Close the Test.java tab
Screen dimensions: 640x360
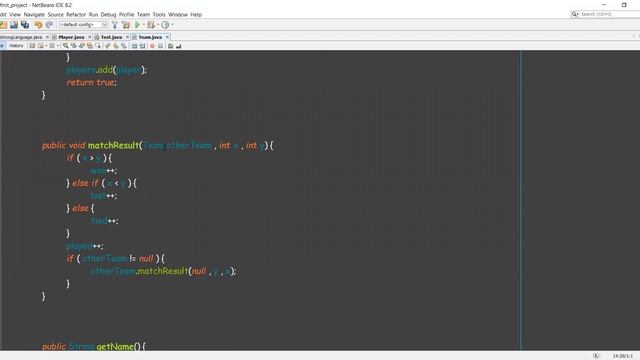coord(127,37)
